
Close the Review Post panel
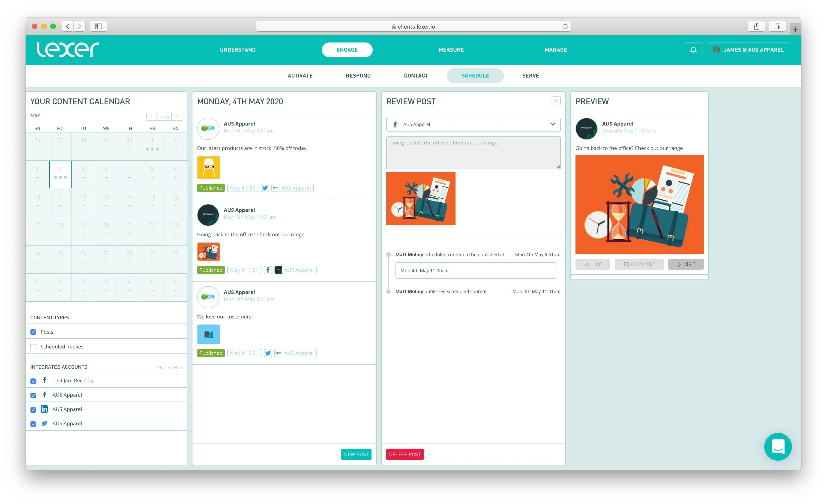pos(556,101)
